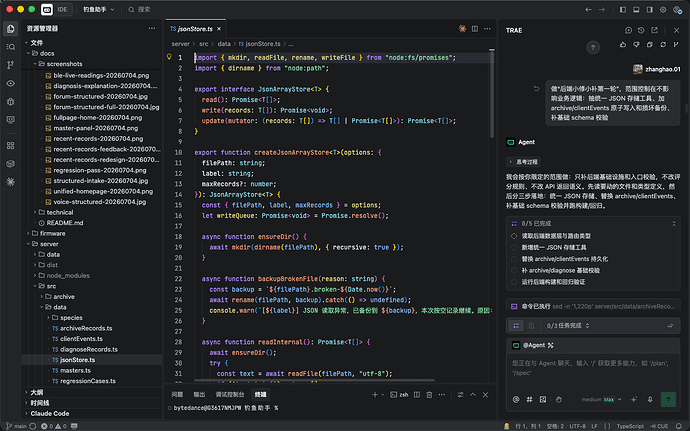Pop out the TRAE chat panel
This screenshot has width=690, height=431.
[654, 30]
